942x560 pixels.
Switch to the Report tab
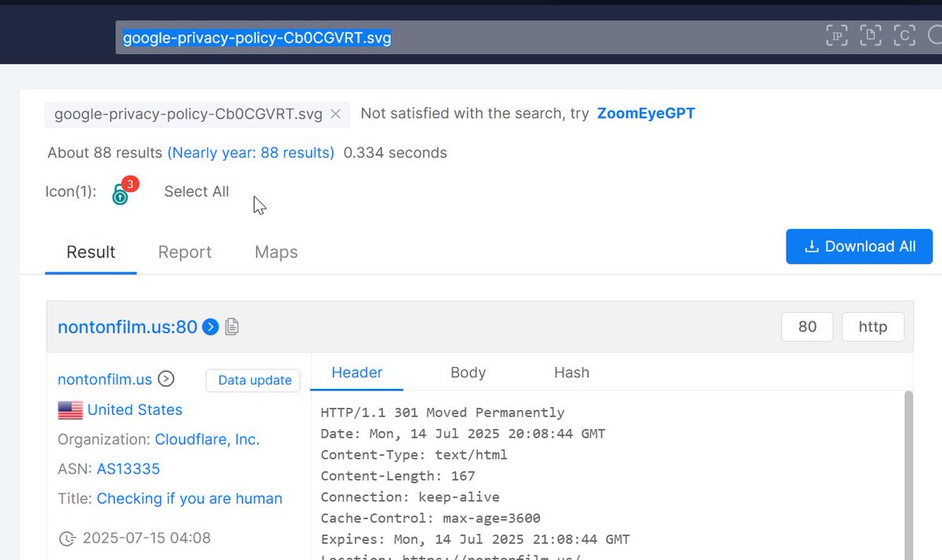click(x=185, y=252)
